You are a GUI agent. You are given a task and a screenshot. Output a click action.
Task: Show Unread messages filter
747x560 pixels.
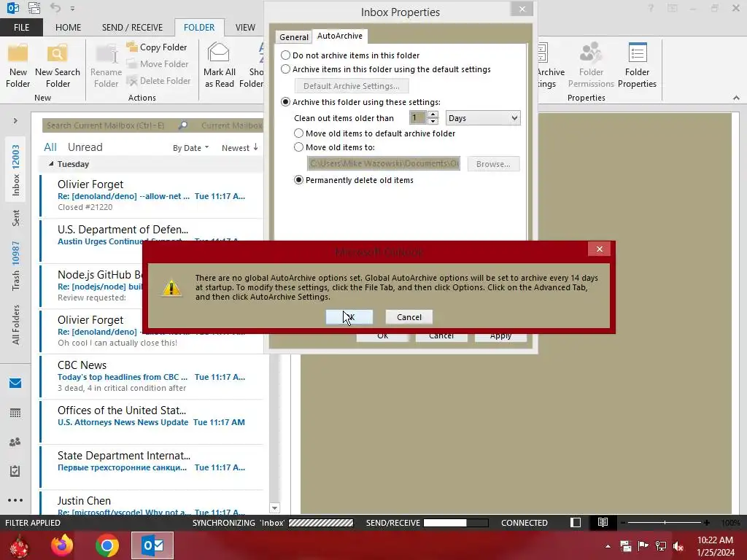85,147
